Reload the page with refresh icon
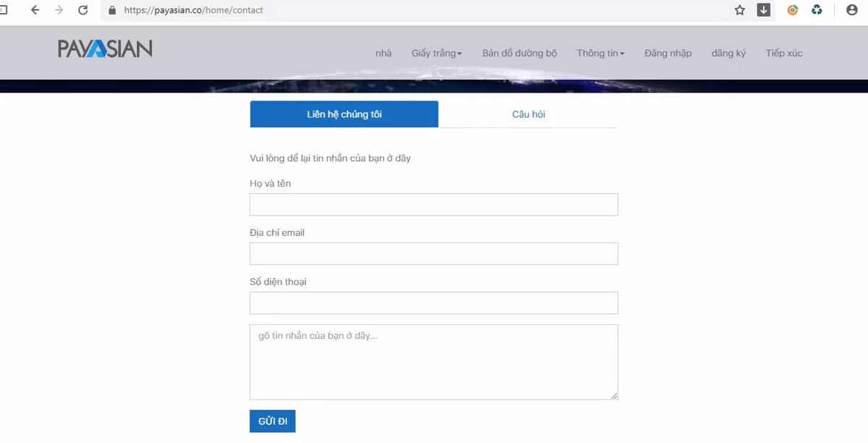Image resolution: width=868 pixels, height=443 pixels. (83, 10)
